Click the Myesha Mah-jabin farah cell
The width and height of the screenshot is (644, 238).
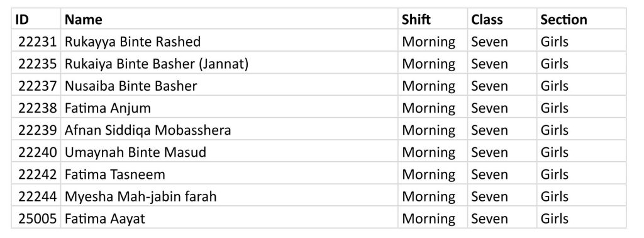pos(229,196)
